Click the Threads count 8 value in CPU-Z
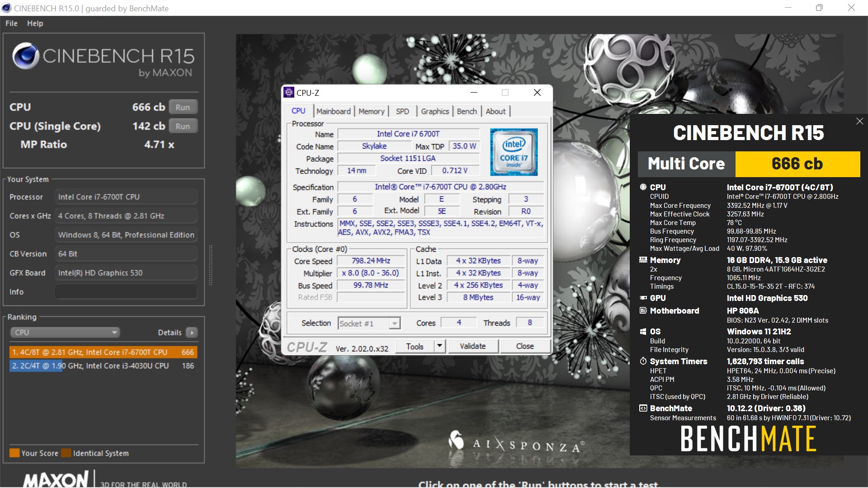The image size is (868, 488). tap(529, 323)
